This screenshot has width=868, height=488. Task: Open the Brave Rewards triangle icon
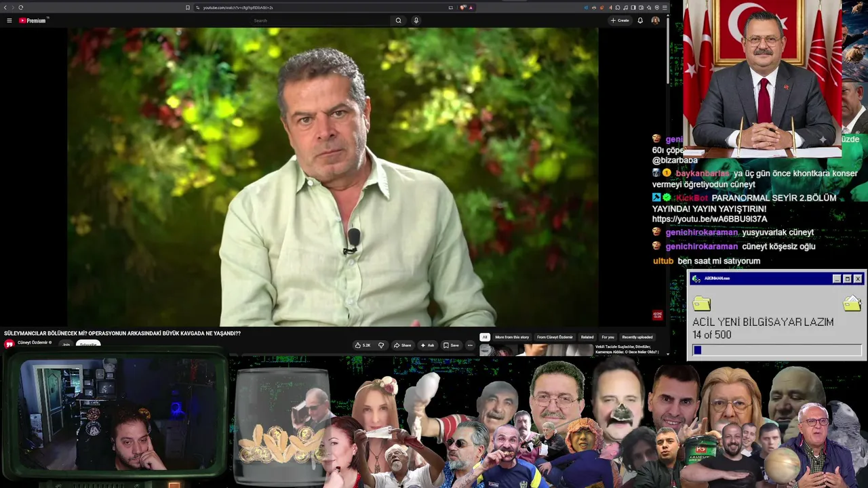tap(471, 7)
